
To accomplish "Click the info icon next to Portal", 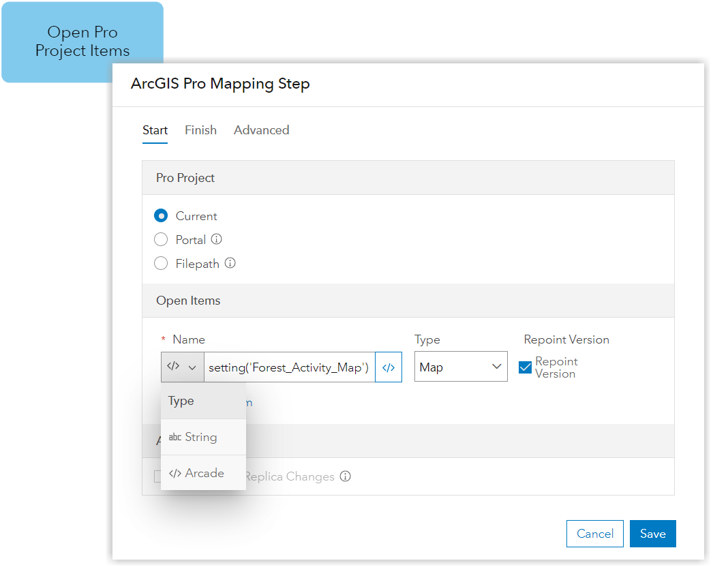I will click(215, 239).
